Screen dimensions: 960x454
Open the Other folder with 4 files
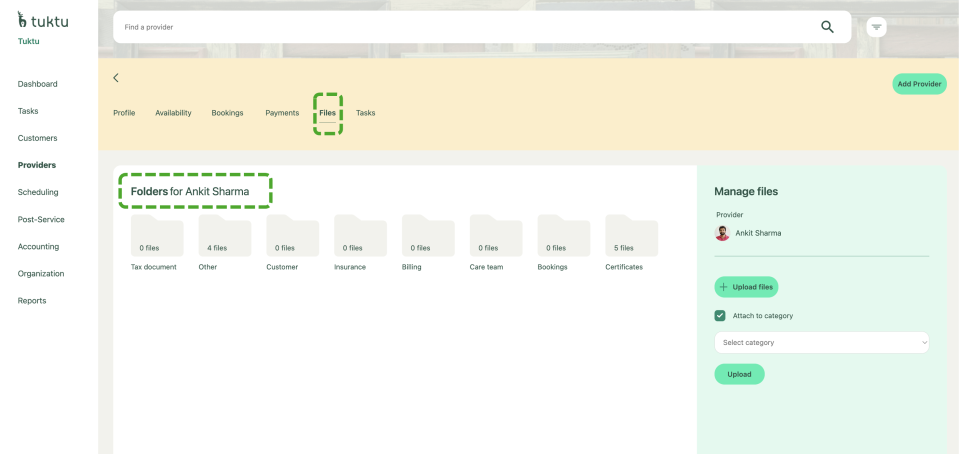tap(224, 237)
